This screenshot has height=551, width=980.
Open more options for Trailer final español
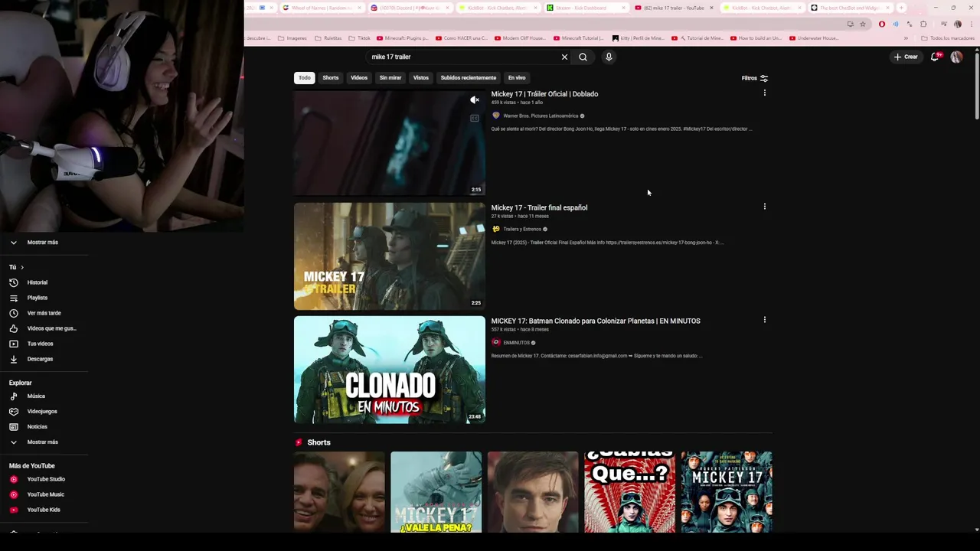click(x=764, y=207)
